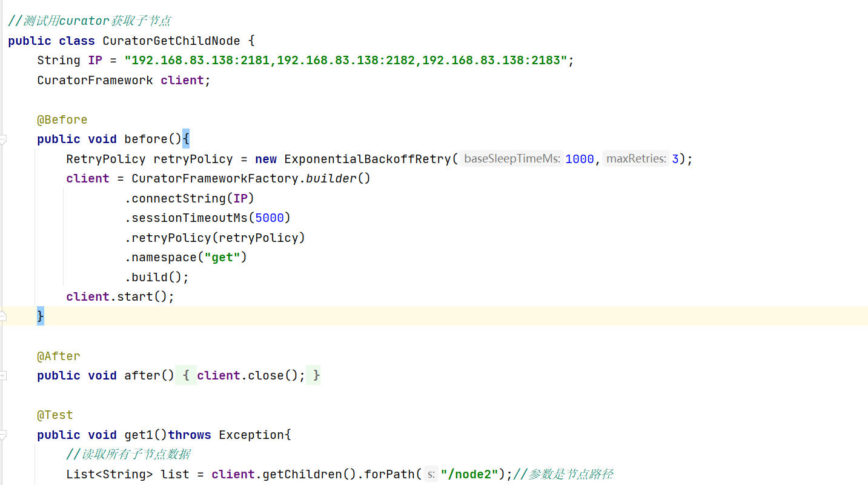This screenshot has width=868, height=485.
Task: Click the class keyword in declaration
Action: (77, 41)
